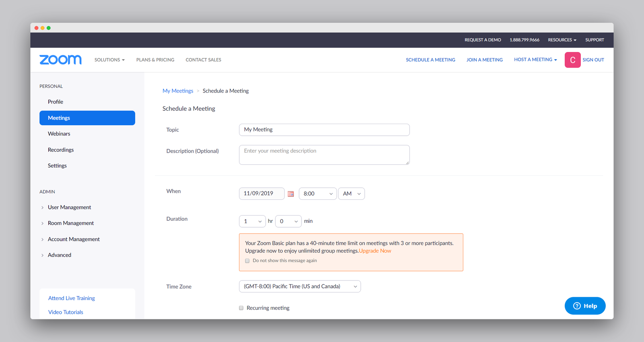
Task: Click Join a Meeting link
Action: (x=485, y=60)
